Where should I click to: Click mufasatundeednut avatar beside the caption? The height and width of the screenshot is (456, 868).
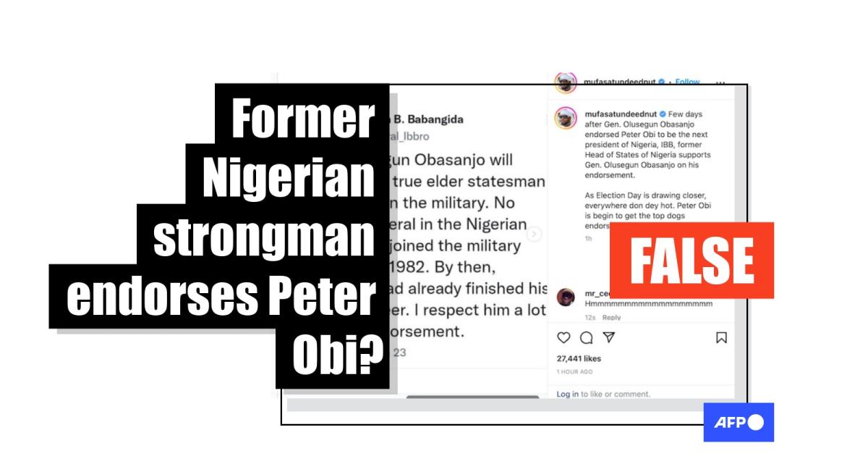coord(566,118)
